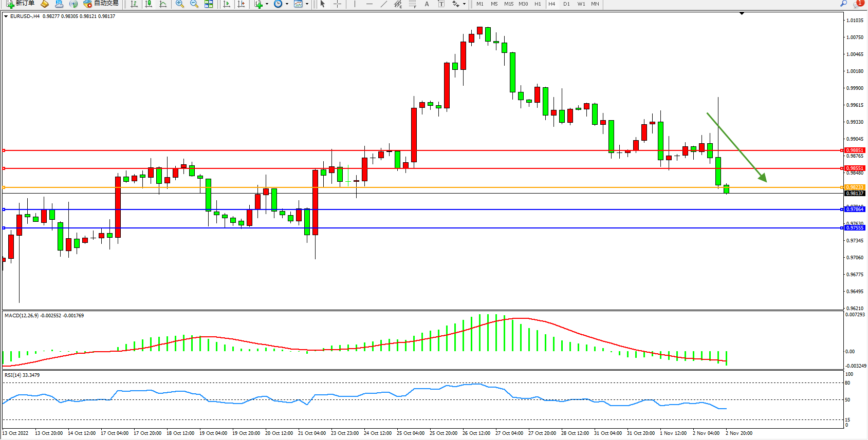Screen dimensions: 868x440
Task: Click the 0.98851 red price line label
Action: pos(855,150)
